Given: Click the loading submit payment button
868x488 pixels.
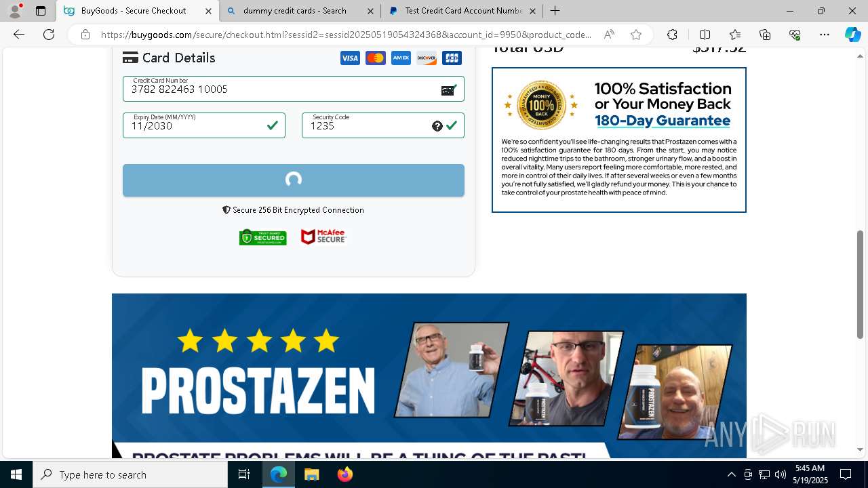Looking at the screenshot, I should pyautogui.click(x=294, y=180).
